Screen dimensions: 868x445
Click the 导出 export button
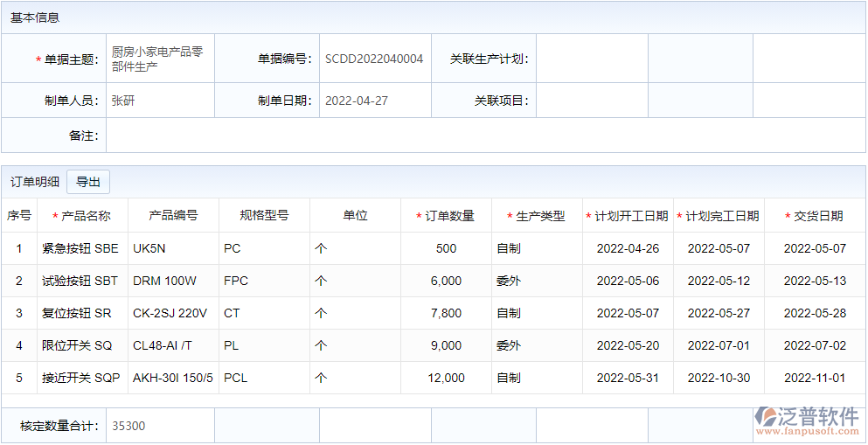tap(88, 182)
